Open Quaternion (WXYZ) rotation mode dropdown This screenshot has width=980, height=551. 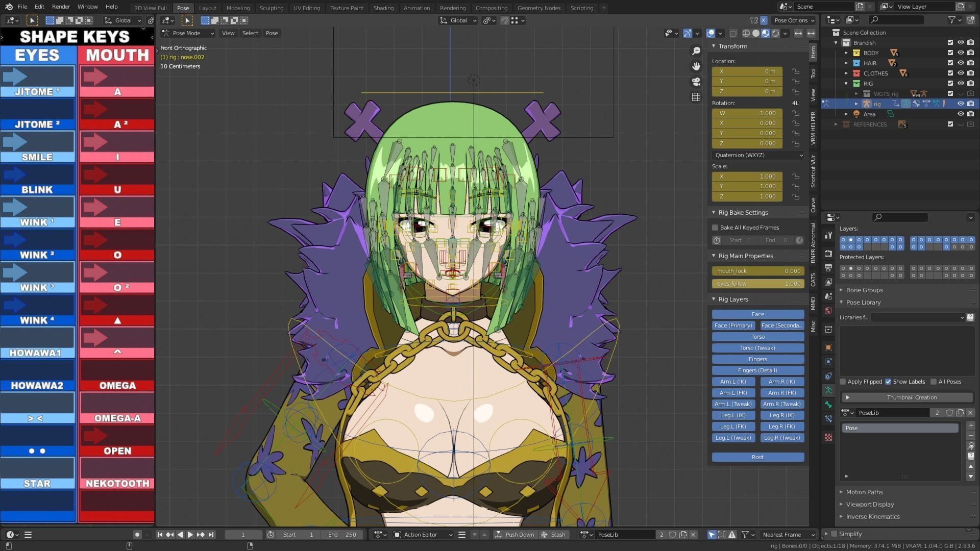[x=758, y=155]
